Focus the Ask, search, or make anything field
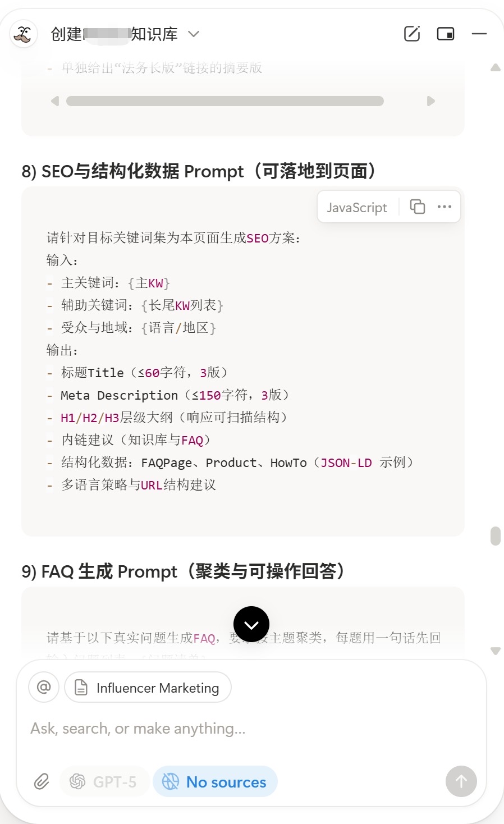Screen dimensions: 504x824 coord(224,729)
